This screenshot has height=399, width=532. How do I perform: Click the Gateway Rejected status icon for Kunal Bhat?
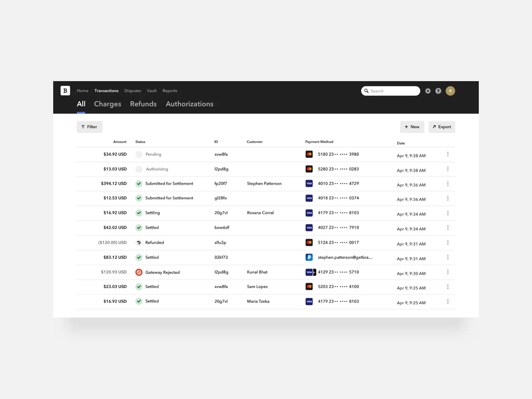(x=139, y=272)
